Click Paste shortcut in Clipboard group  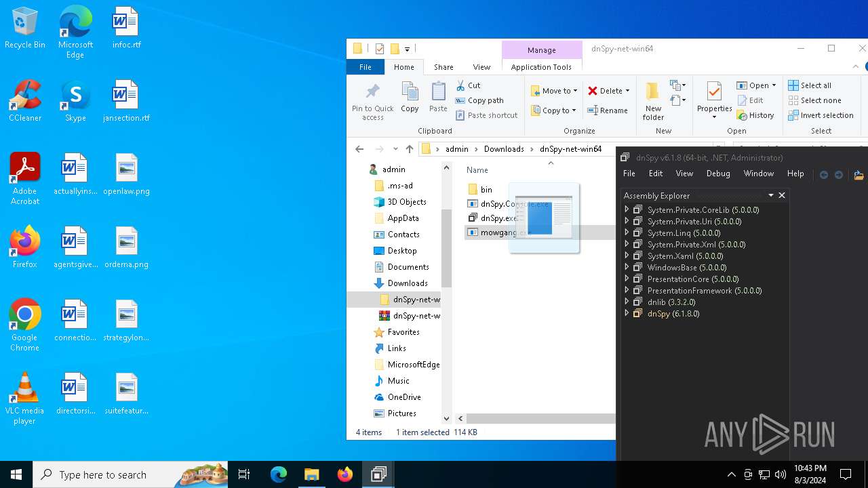tap(487, 115)
